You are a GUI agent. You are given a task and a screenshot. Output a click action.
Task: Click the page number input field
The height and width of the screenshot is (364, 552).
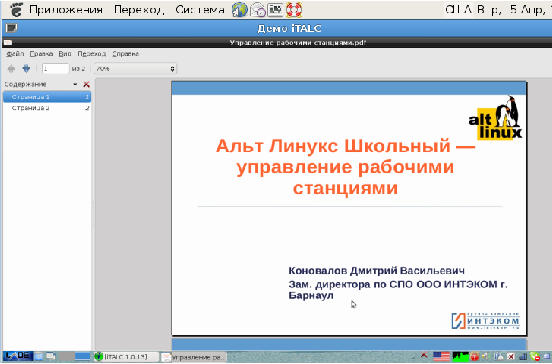coord(55,68)
